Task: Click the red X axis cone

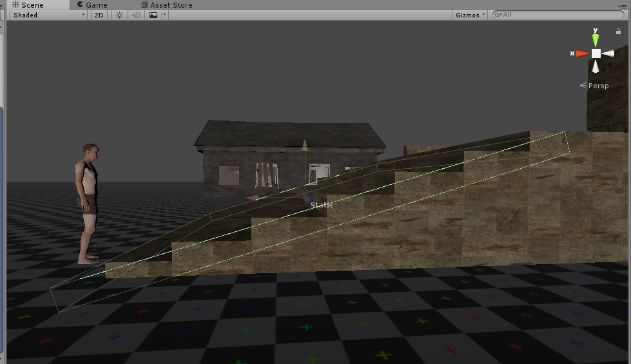Action: coord(582,53)
